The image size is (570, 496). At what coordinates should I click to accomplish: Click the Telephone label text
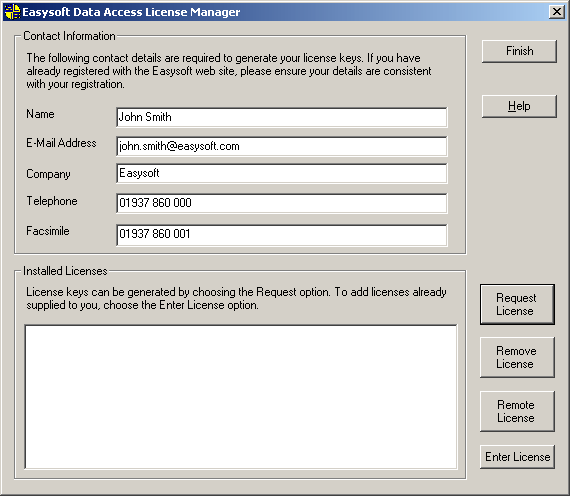coord(52,201)
